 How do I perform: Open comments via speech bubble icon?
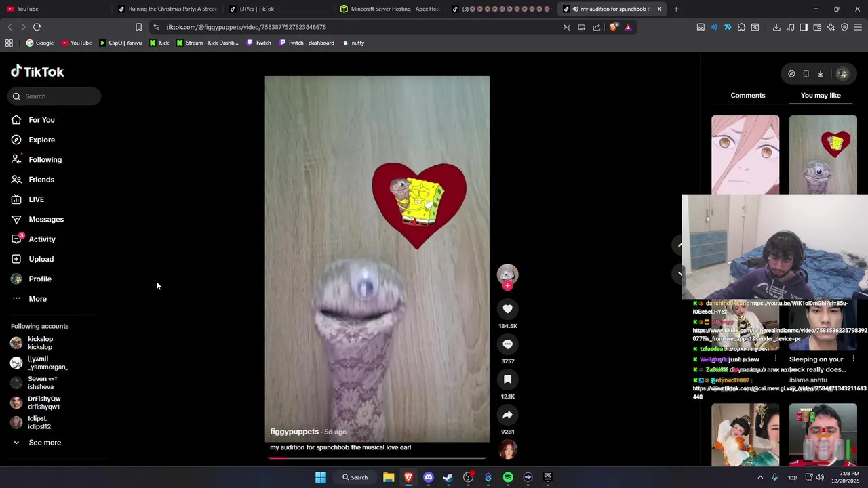pyautogui.click(x=507, y=344)
